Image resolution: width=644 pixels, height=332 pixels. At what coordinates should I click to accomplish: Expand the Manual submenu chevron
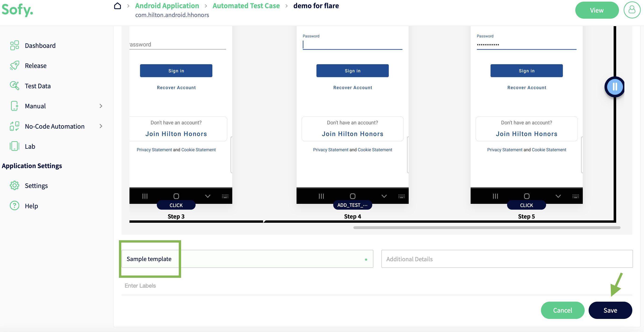(101, 106)
